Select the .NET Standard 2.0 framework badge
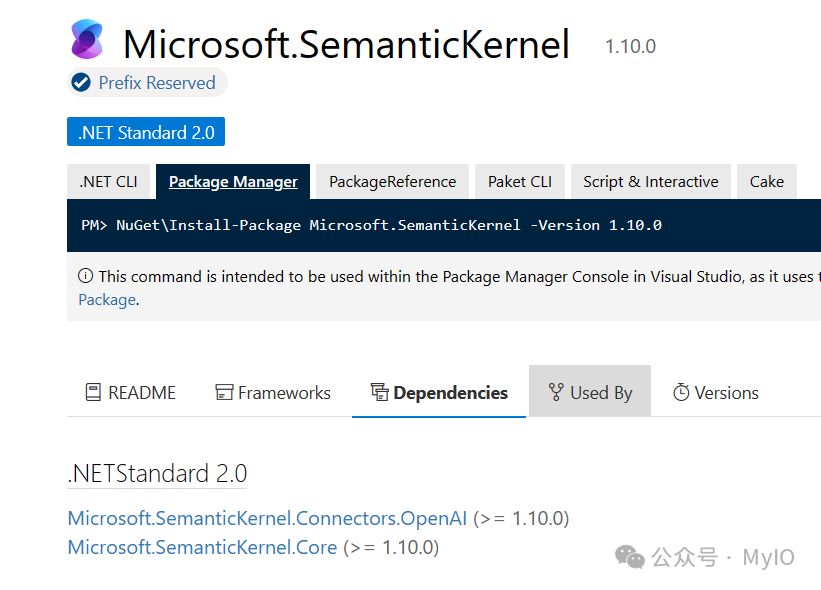 click(x=145, y=131)
